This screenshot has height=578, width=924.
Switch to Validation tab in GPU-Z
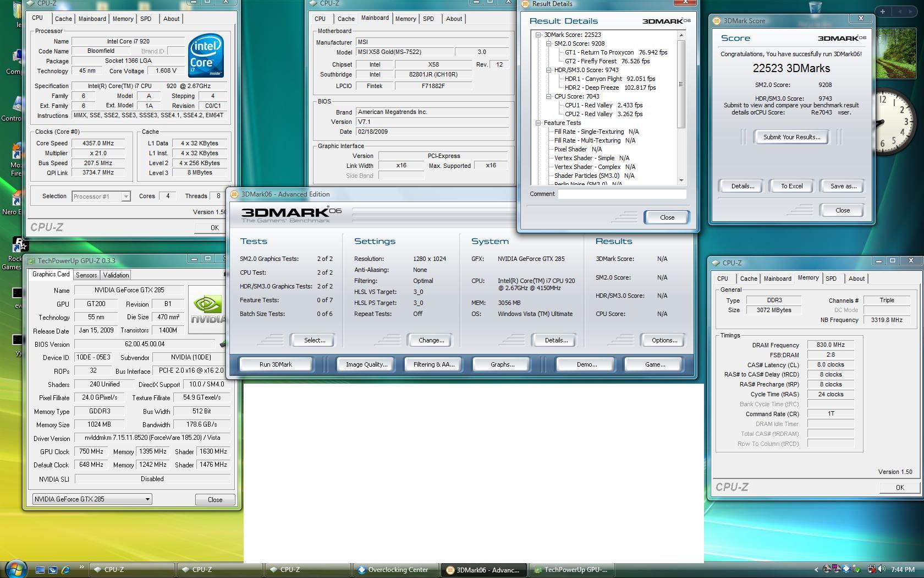116,275
